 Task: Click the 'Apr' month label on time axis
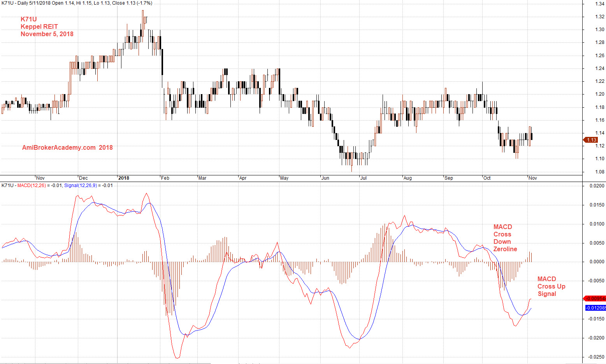(x=243, y=178)
